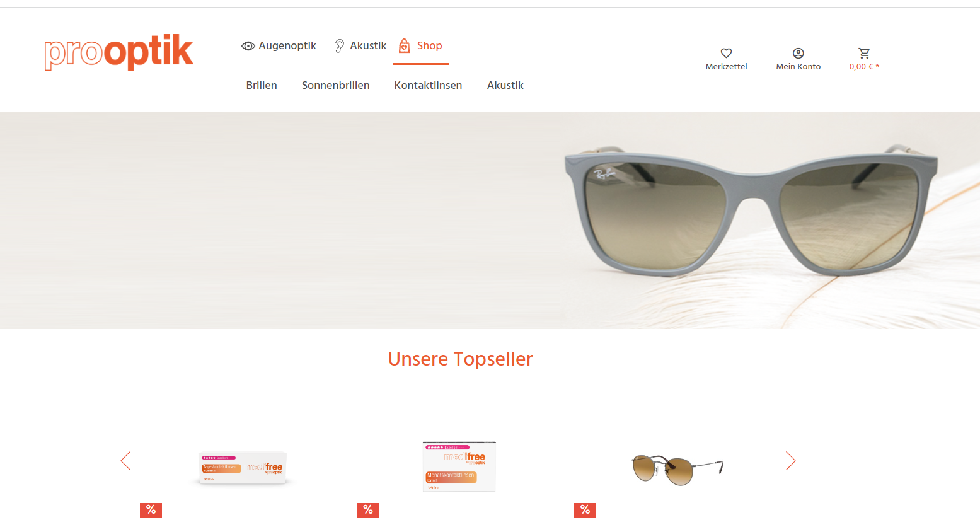Open the round Ray-Ban sunglasses product
The image size is (980, 532).
tap(677, 470)
